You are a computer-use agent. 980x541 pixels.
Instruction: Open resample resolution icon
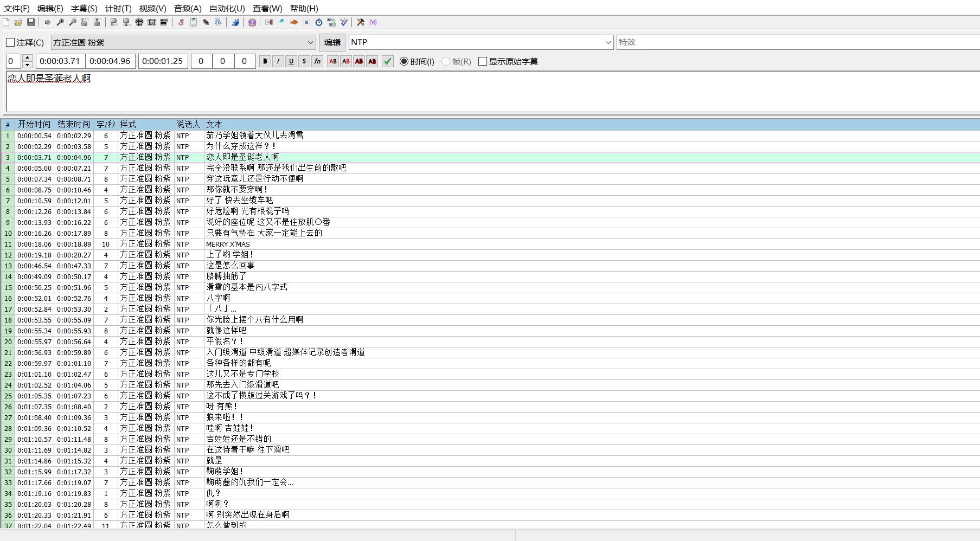(306, 22)
